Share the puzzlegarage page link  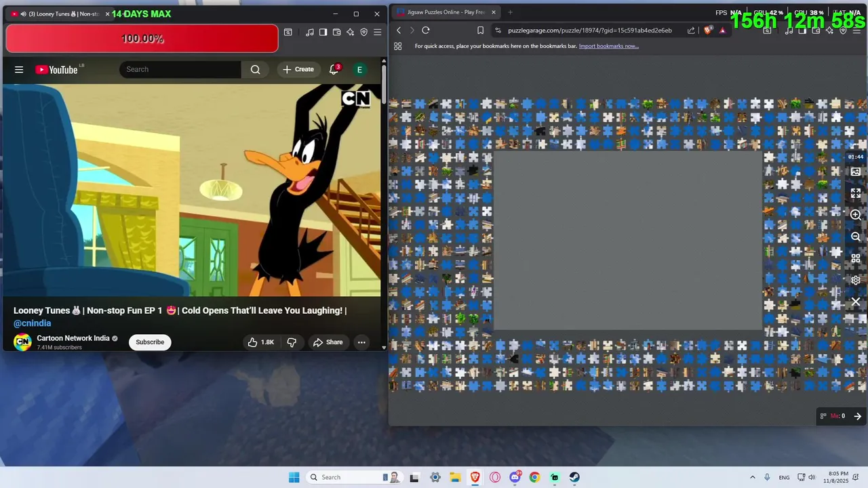691,30
